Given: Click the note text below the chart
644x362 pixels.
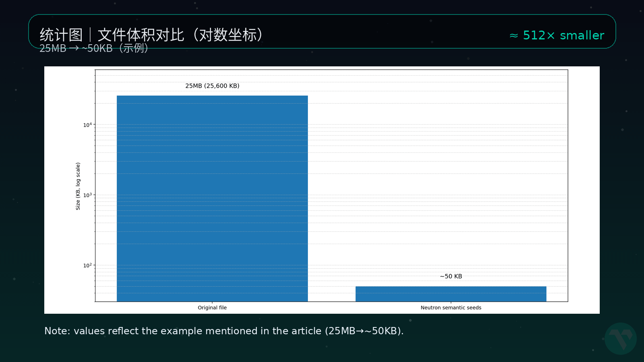Looking at the screenshot, I should tap(224, 331).
